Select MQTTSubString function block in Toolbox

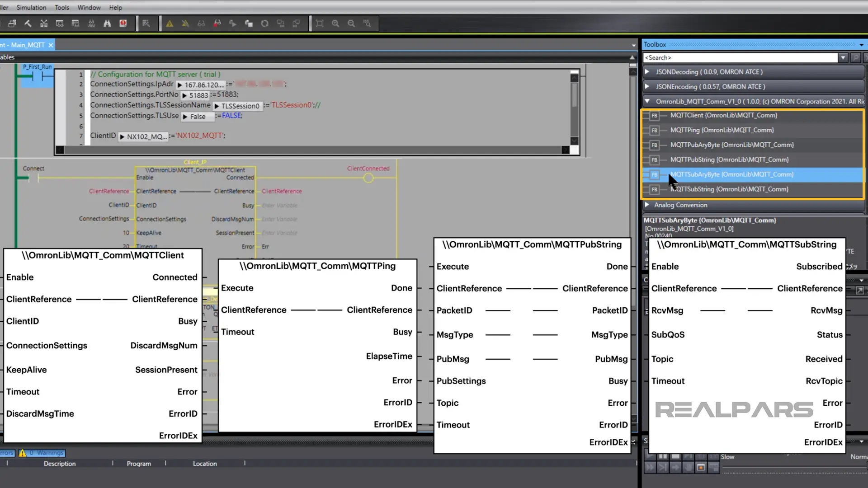pos(729,189)
